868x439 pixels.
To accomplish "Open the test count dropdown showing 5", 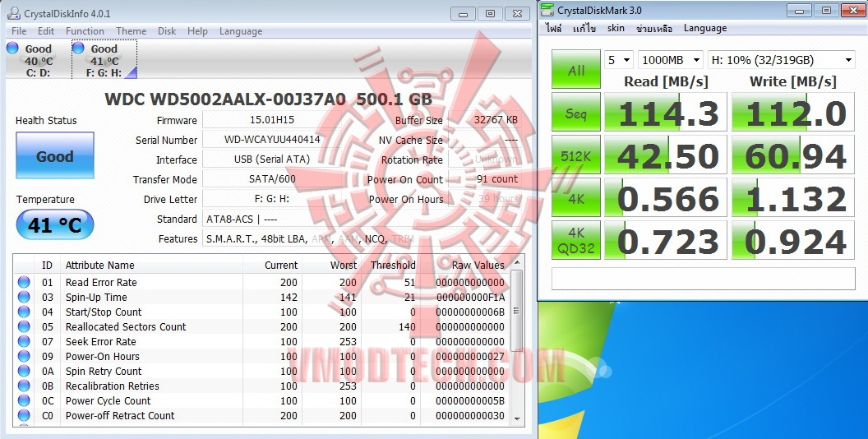I will [620, 60].
